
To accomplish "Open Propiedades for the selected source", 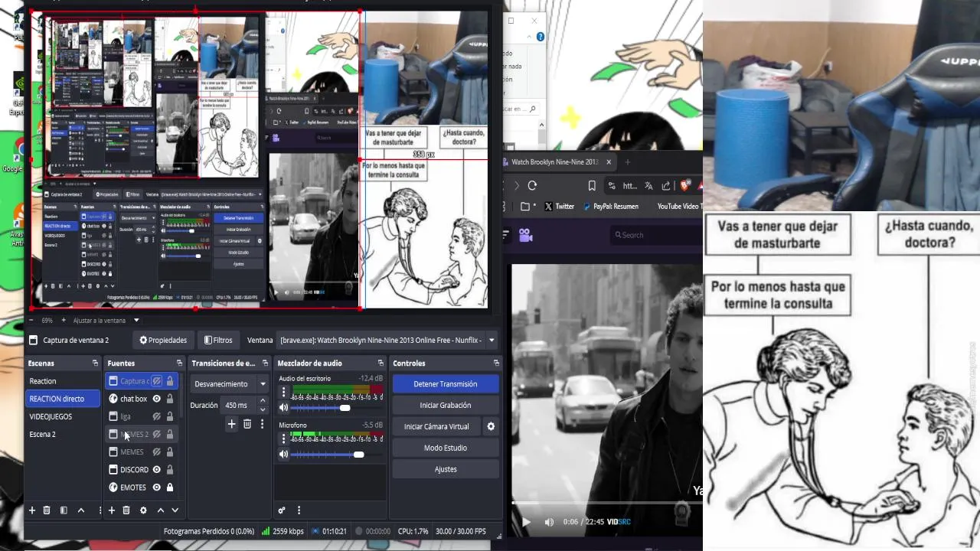I will tap(163, 341).
